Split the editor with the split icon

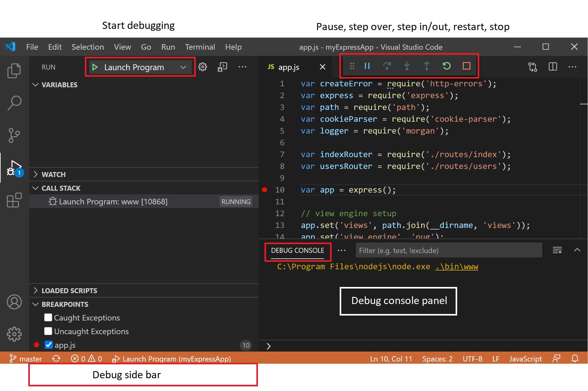point(553,66)
